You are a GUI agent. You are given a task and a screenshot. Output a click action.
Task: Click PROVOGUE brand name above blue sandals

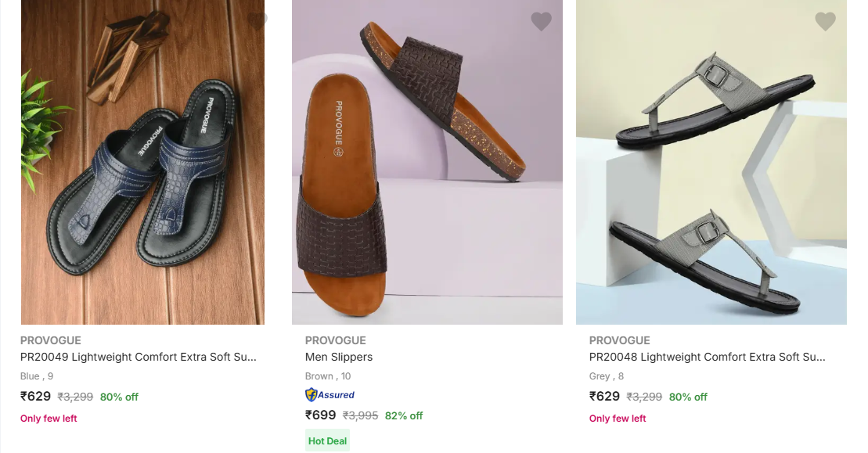51,340
